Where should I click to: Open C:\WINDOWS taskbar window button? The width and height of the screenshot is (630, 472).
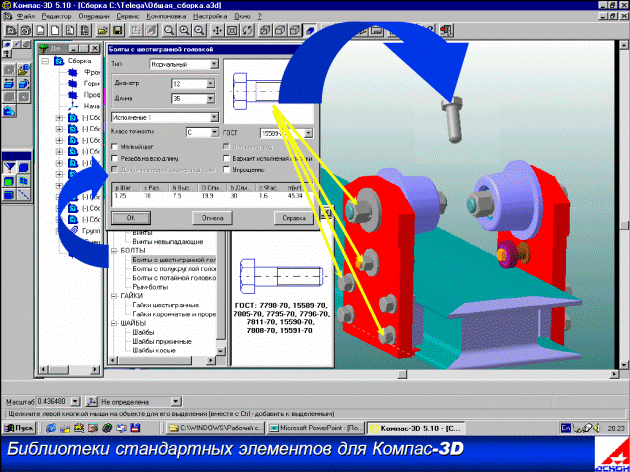[216, 428]
